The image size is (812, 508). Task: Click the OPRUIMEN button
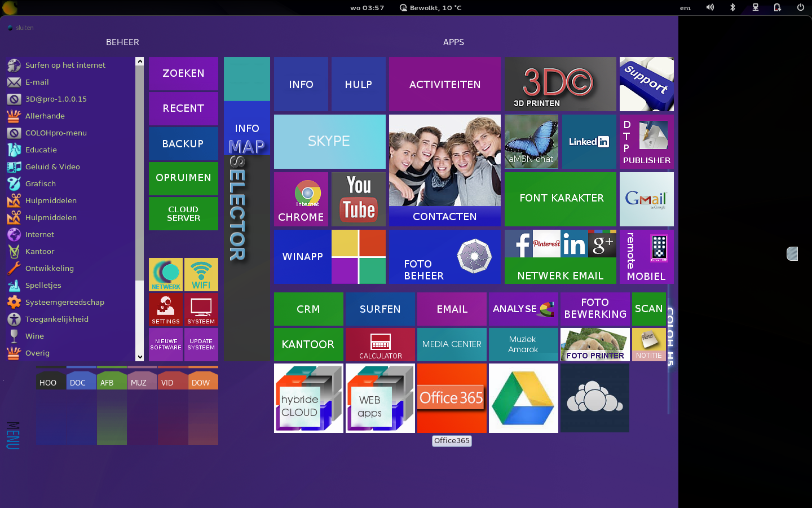[x=183, y=178]
